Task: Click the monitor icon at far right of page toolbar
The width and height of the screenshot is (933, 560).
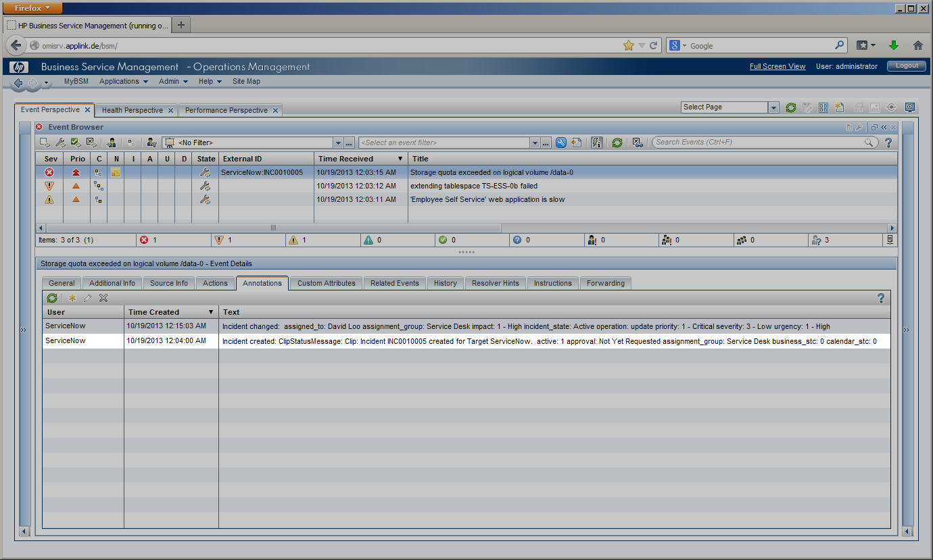Action: click(910, 107)
